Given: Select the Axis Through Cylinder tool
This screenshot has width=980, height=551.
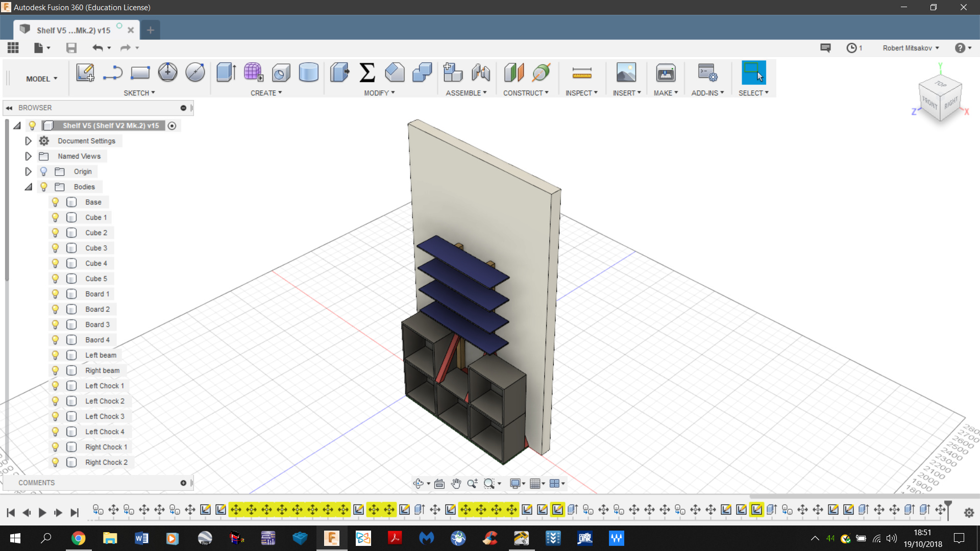Looking at the screenshot, I should pos(542,72).
